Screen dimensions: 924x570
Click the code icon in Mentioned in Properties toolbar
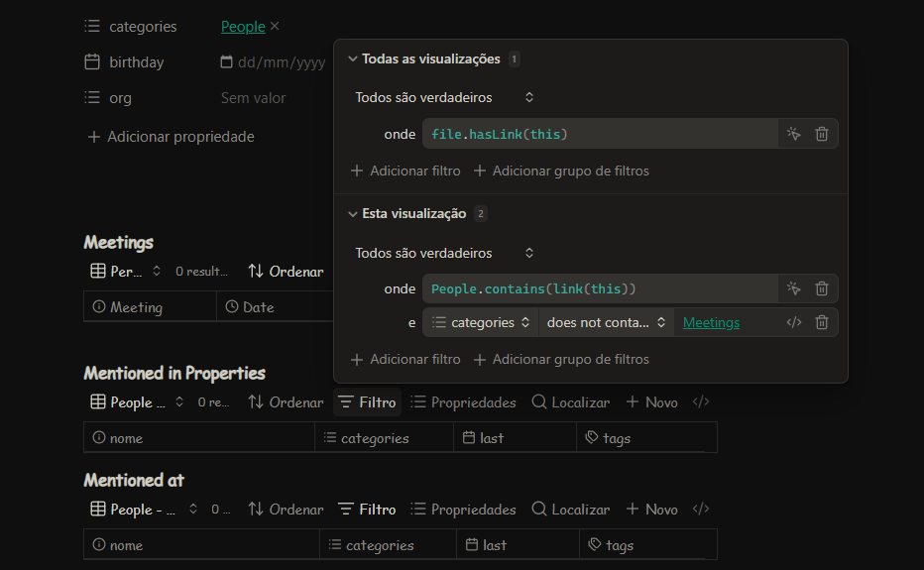pyautogui.click(x=700, y=402)
